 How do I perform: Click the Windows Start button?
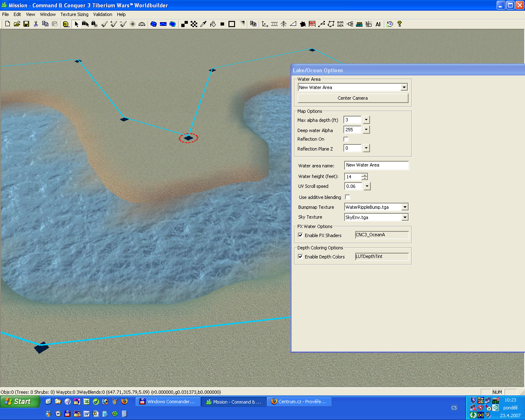20,402
